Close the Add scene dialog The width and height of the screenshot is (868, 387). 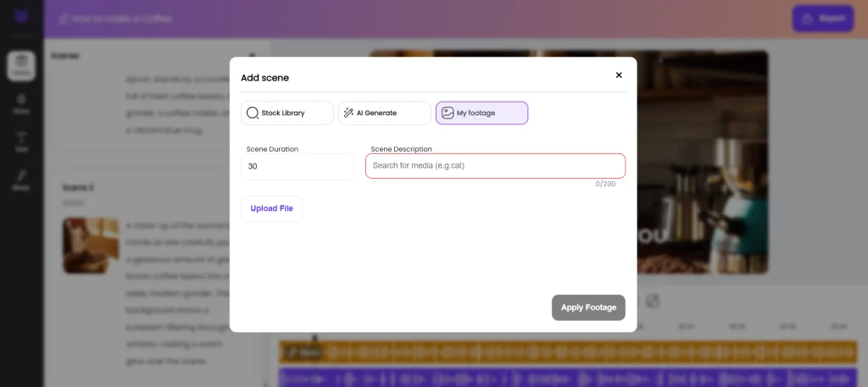point(619,75)
